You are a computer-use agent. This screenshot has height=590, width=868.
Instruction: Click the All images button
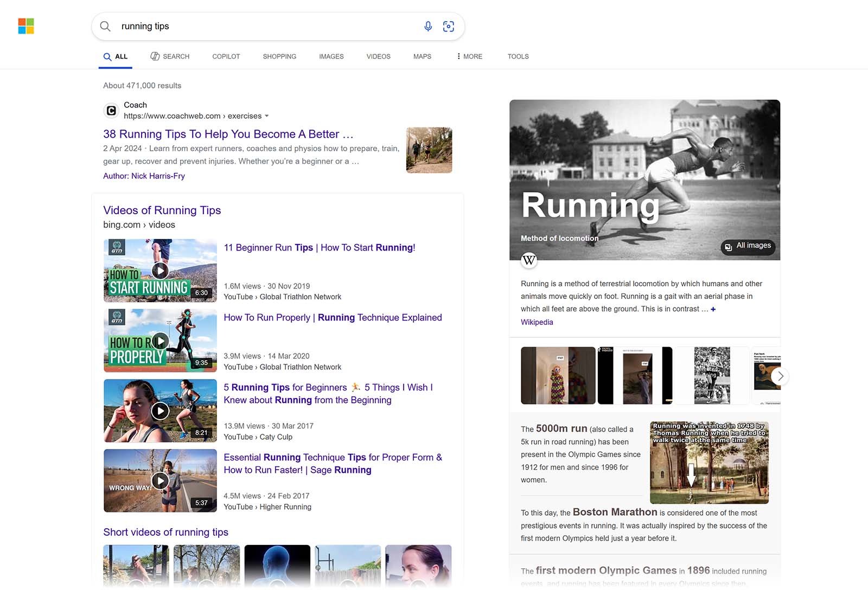[748, 246]
